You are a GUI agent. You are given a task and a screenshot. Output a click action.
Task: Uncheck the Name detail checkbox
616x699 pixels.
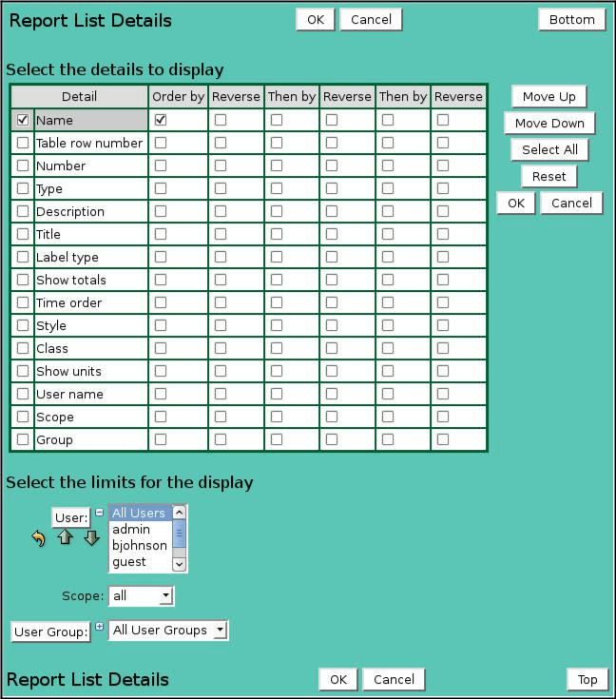(x=23, y=120)
